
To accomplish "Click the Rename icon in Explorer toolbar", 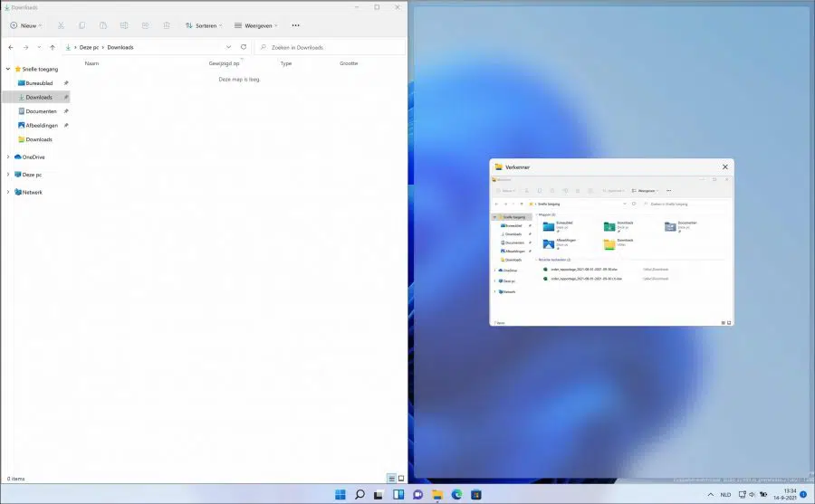I will click(x=124, y=25).
